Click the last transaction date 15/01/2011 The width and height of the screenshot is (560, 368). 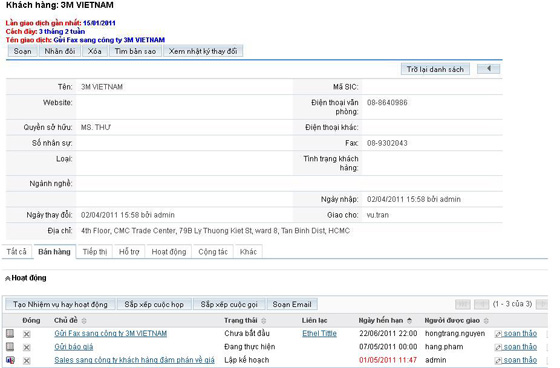(99, 23)
